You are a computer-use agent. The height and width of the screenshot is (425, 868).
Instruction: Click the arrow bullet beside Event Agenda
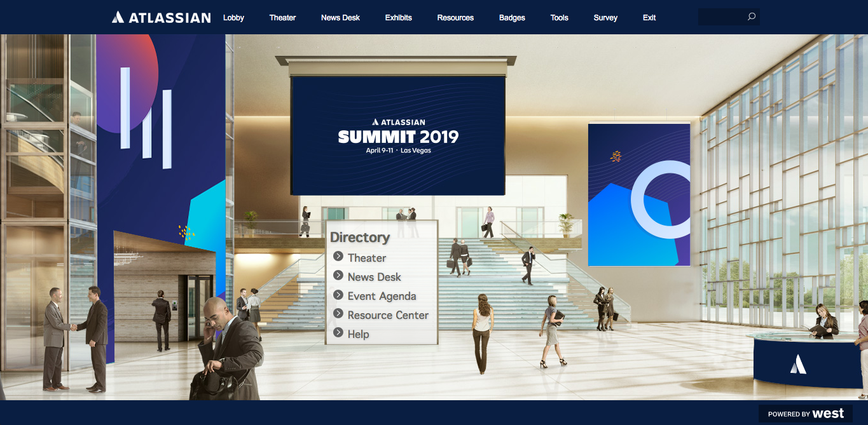pos(338,295)
